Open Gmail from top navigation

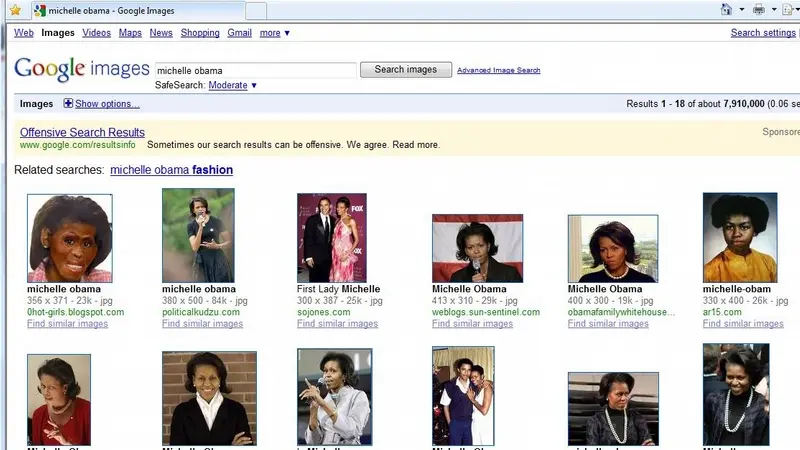tap(239, 33)
